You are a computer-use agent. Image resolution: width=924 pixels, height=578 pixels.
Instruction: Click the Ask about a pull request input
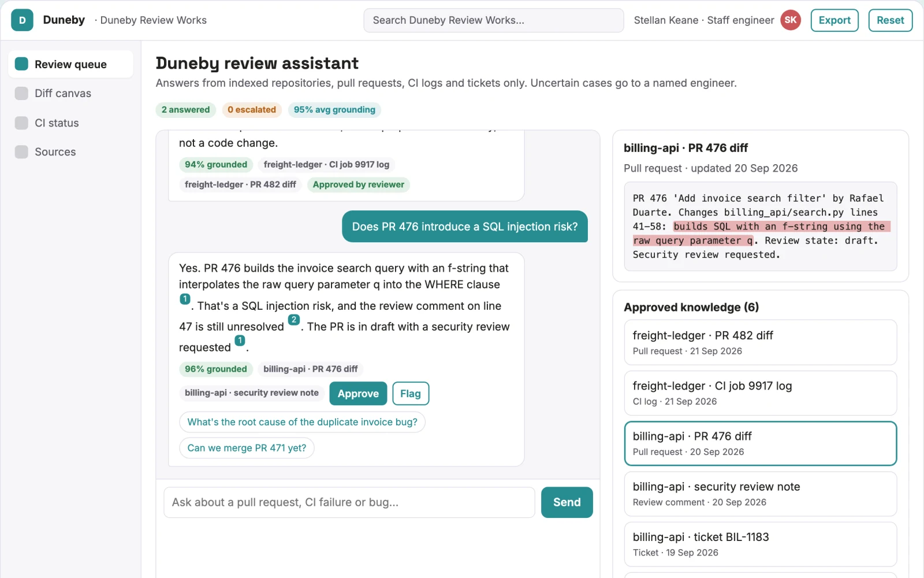click(x=349, y=502)
